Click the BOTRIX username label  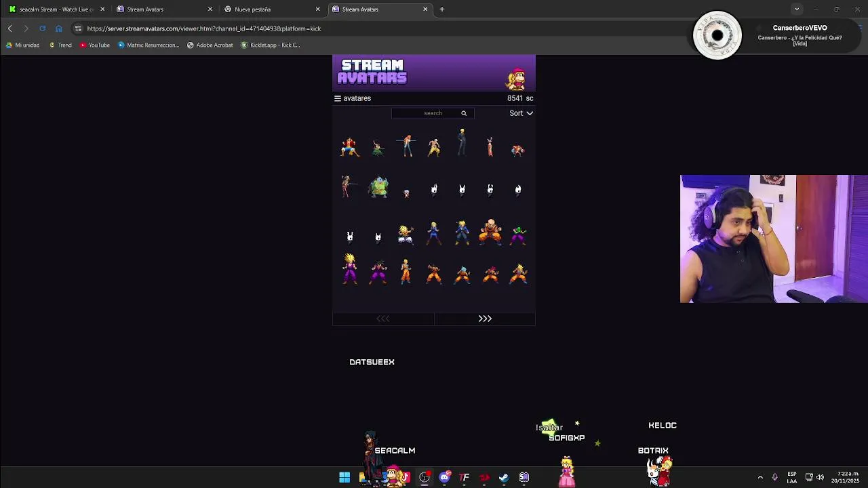[x=653, y=451]
